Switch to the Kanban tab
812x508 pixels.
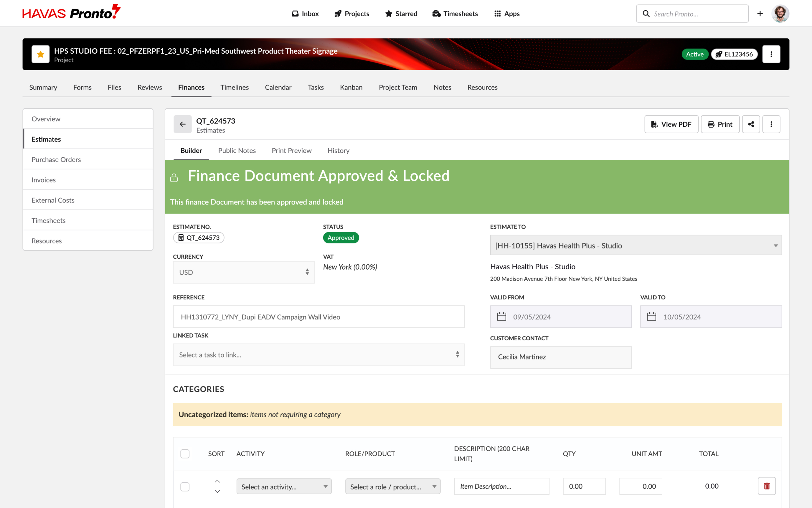coord(351,87)
